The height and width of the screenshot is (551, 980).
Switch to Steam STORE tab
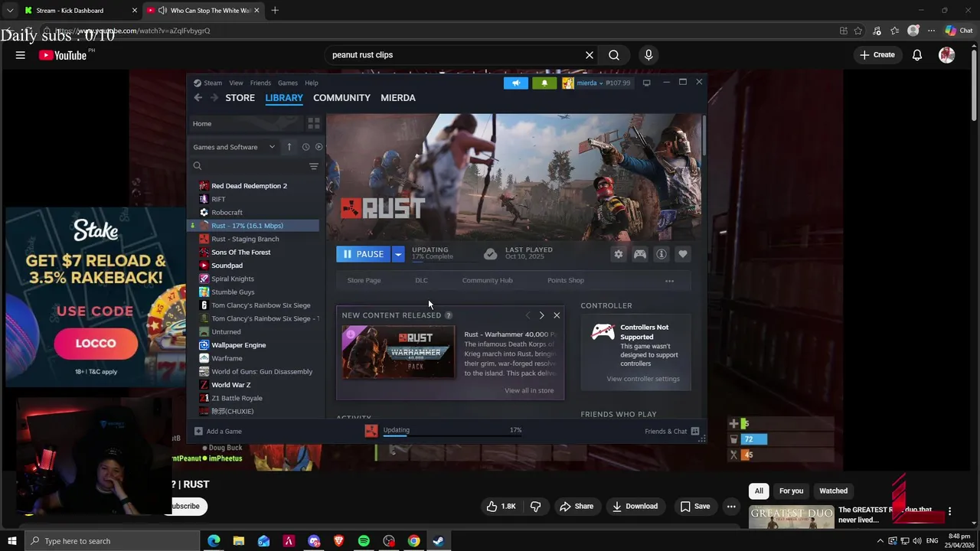(x=240, y=98)
